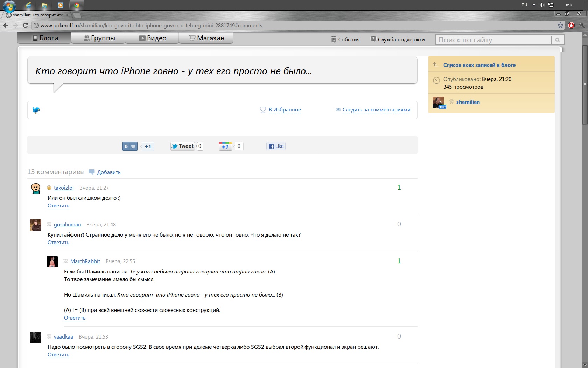Click the "13 комментариев" heading
This screenshot has height=368, width=588.
(56, 172)
